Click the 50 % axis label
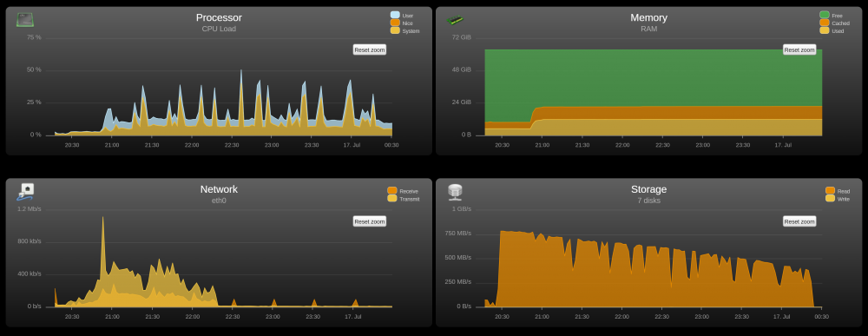868x336 pixels. coord(34,69)
